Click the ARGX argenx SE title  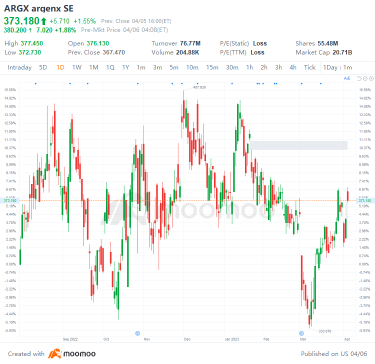click(39, 9)
